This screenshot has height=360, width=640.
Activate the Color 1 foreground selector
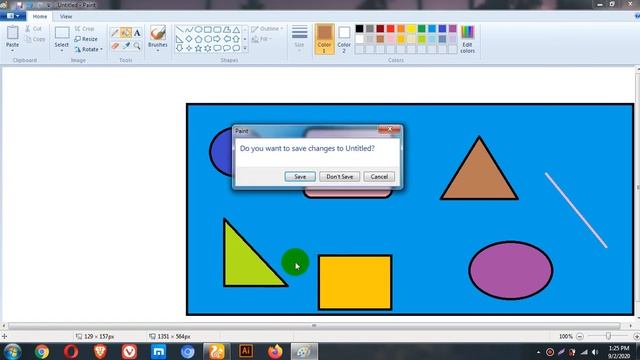(x=324, y=39)
